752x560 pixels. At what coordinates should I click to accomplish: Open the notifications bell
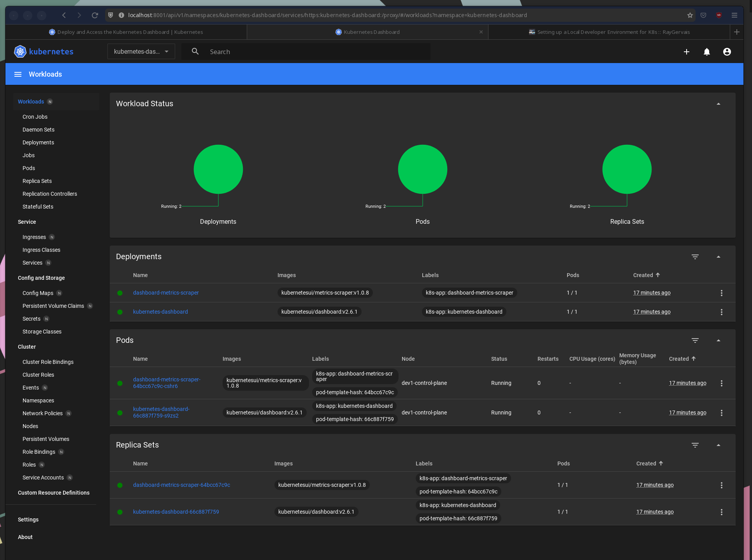pyautogui.click(x=707, y=52)
